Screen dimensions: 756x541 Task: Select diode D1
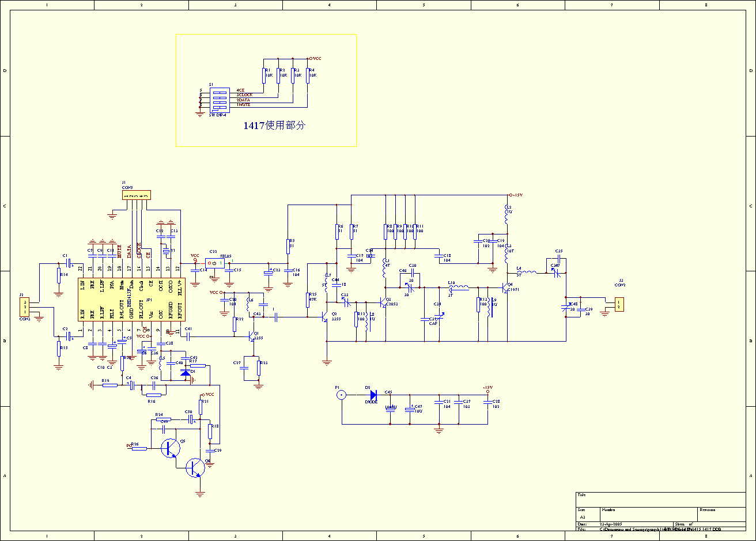point(185,373)
